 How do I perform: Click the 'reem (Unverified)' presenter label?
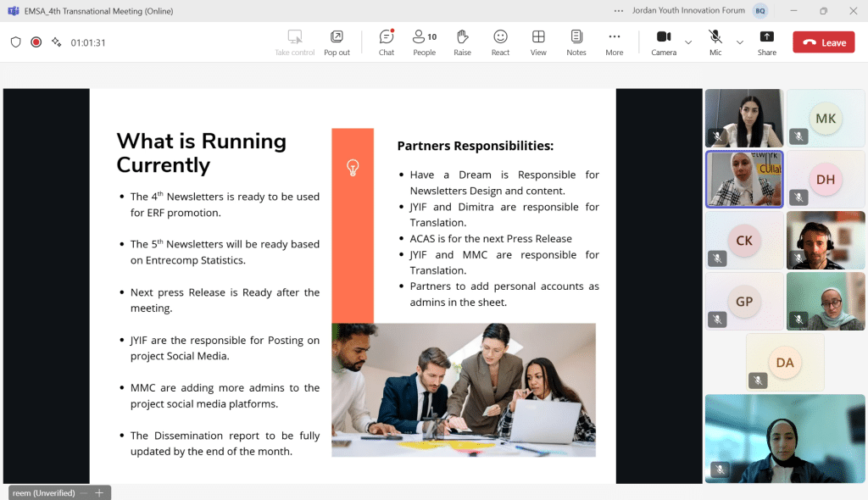click(x=43, y=493)
